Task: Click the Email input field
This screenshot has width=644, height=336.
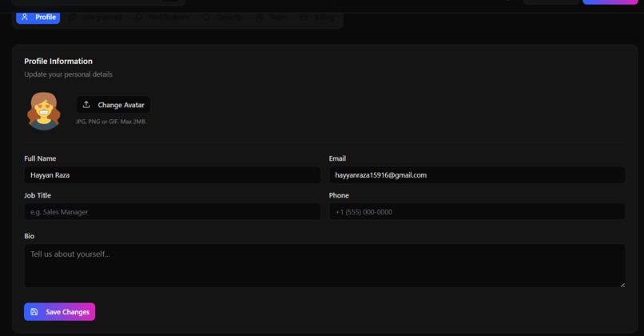Action: click(x=477, y=174)
